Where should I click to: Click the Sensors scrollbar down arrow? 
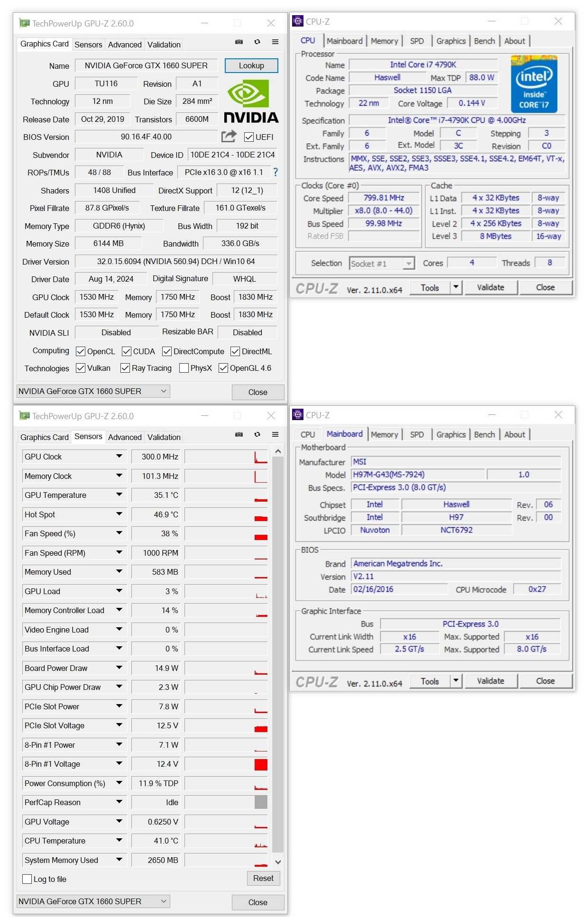tap(278, 862)
